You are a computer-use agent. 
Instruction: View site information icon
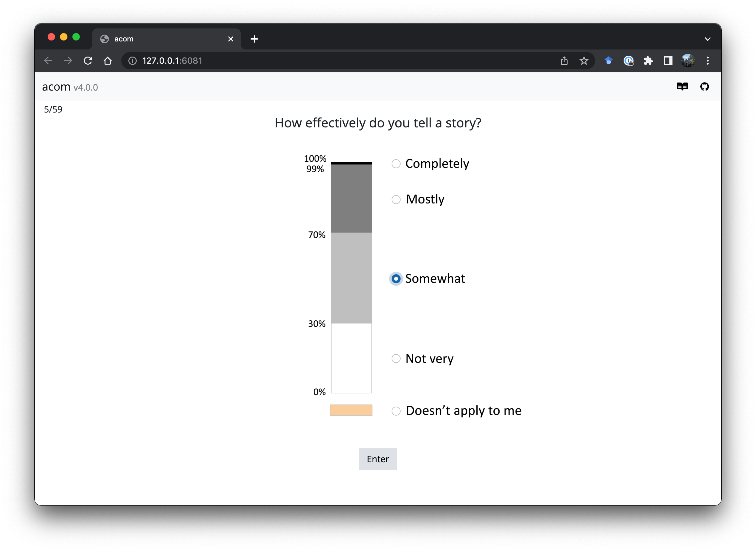point(132,61)
